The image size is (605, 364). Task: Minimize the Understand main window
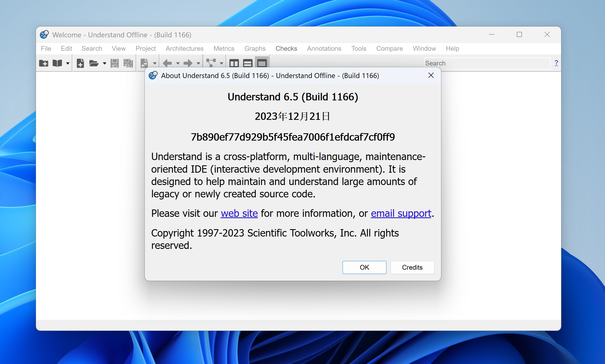tap(491, 34)
